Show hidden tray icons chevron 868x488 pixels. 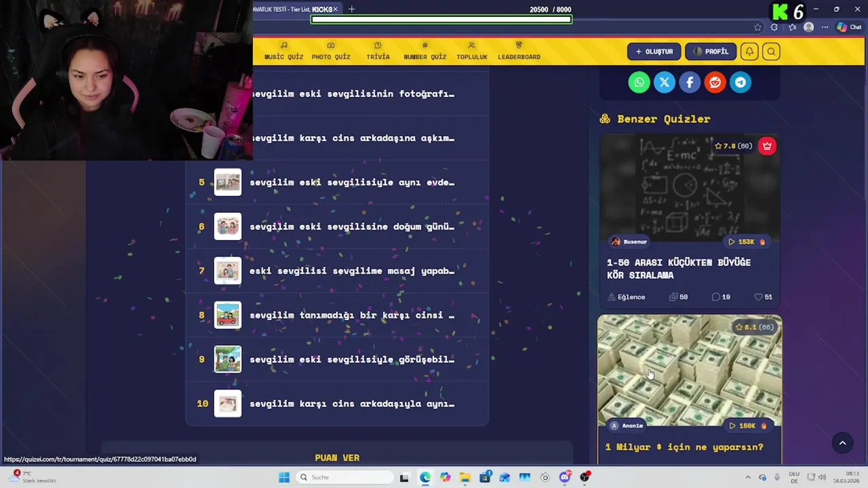tap(748, 477)
